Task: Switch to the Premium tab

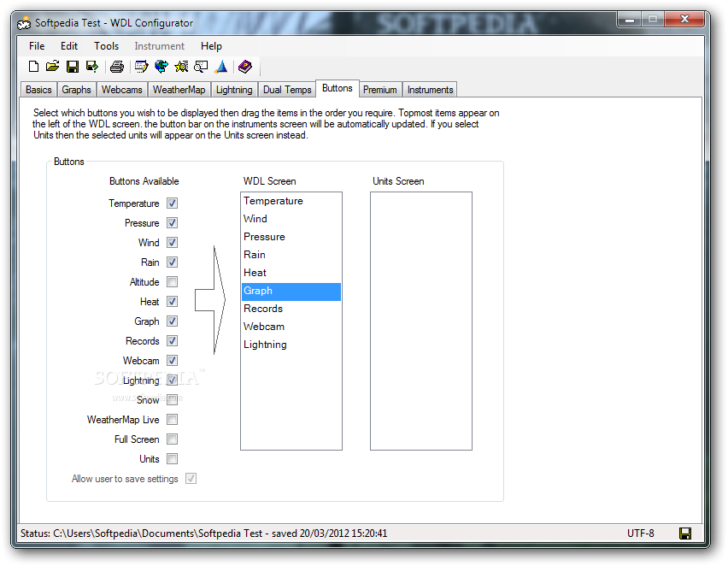Action: (x=379, y=90)
